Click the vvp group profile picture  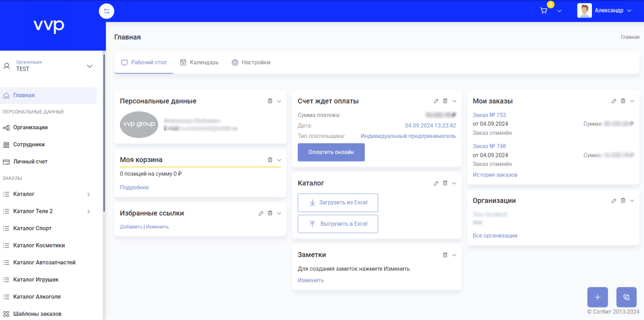[139, 124]
